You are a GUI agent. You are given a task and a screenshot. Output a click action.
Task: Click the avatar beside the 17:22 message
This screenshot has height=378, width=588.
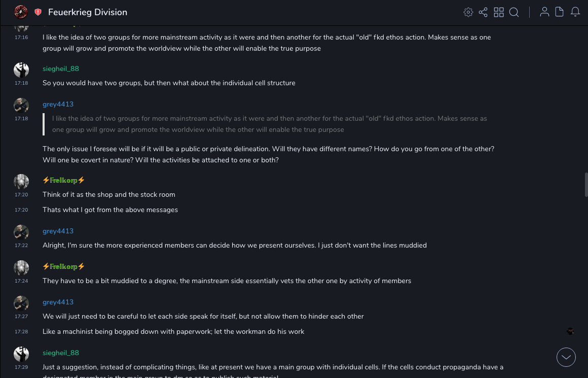click(x=21, y=232)
